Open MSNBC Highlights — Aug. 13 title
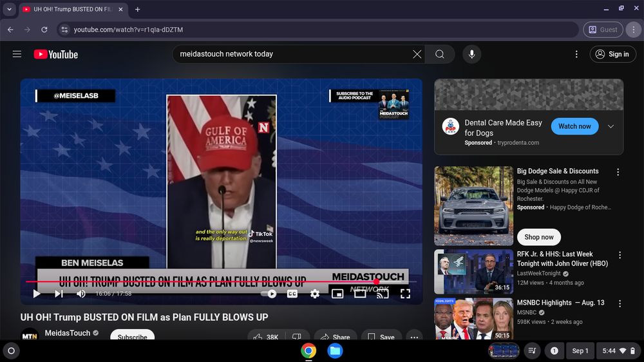This screenshot has height=362, width=644. tap(560, 303)
